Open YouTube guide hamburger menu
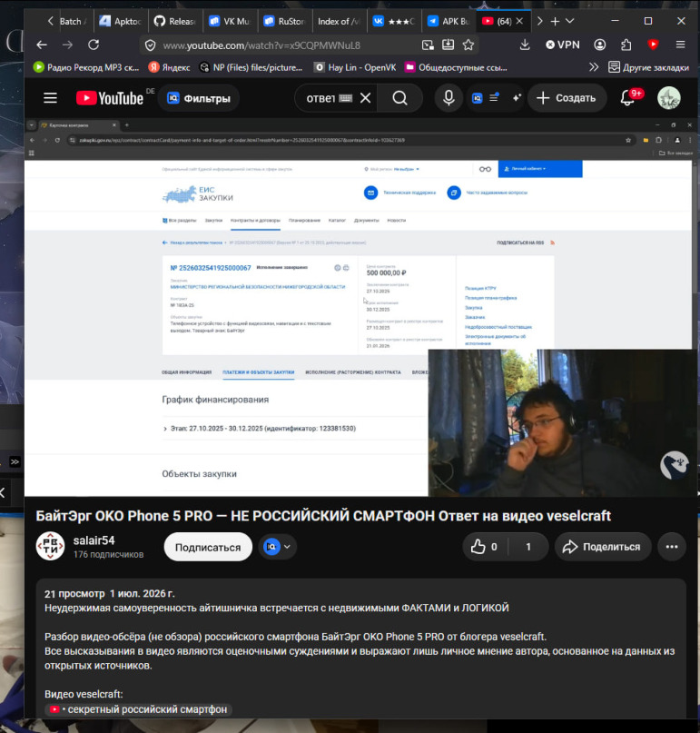Viewport: 700px width, 733px height. 51,98
